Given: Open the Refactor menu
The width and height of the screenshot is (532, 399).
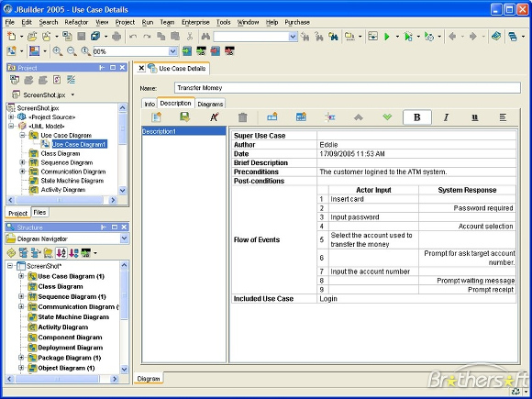Looking at the screenshot, I should (x=76, y=22).
